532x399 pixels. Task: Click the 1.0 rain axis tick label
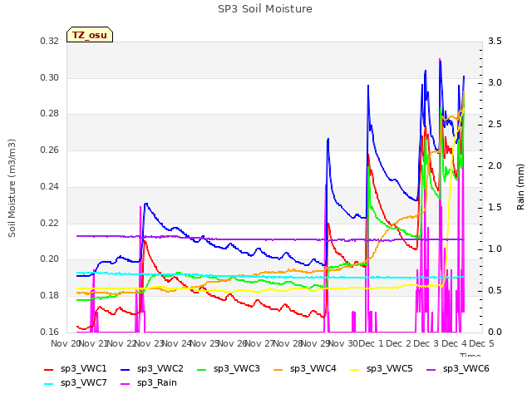click(495, 249)
